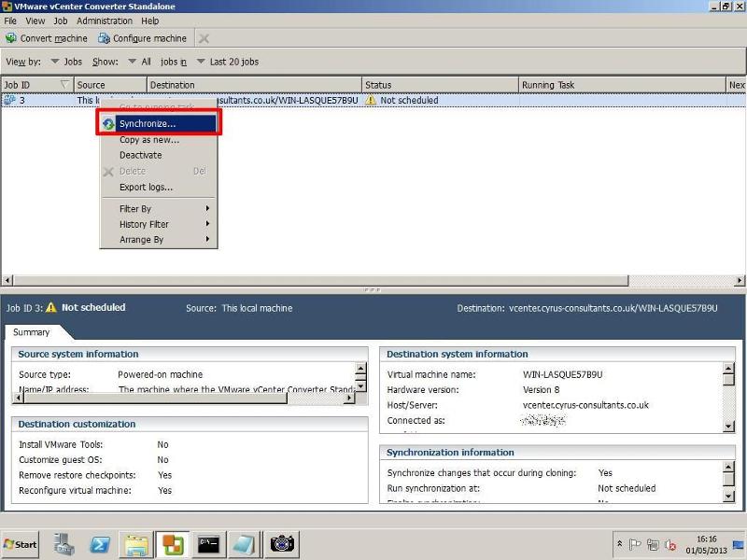Launch PowerShell from the taskbar
747x560 pixels.
coord(100,544)
